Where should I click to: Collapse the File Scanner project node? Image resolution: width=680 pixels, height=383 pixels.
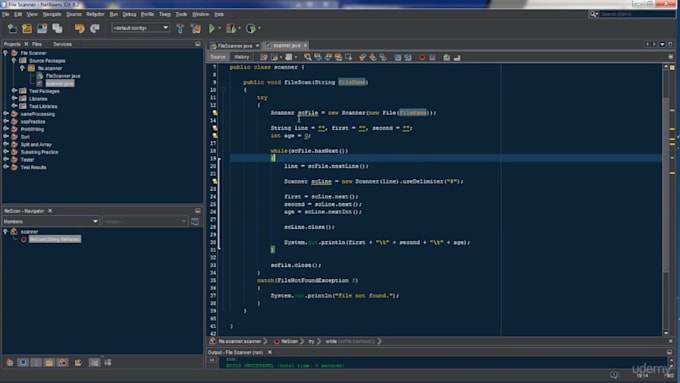(6, 53)
